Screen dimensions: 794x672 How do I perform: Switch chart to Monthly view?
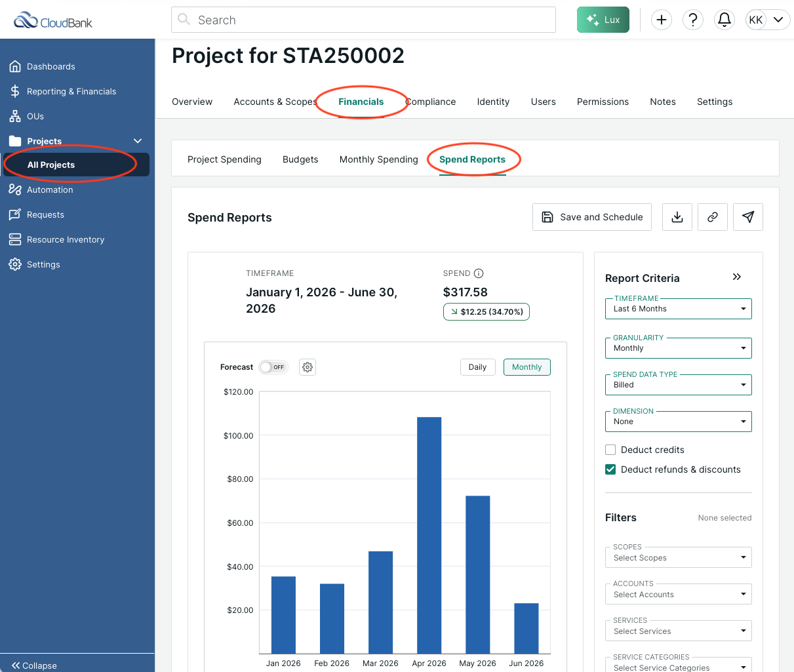527,367
